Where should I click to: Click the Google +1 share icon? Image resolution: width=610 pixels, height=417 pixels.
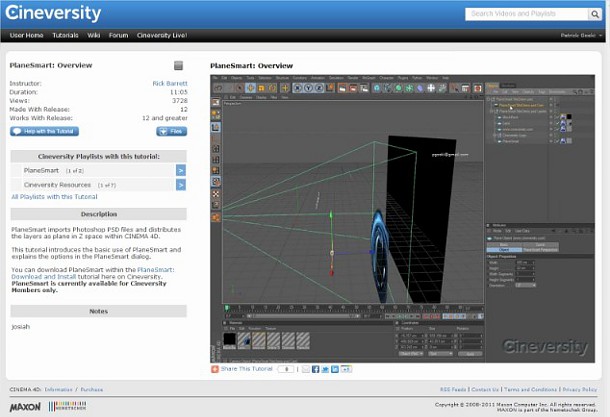[x=346, y=369]
